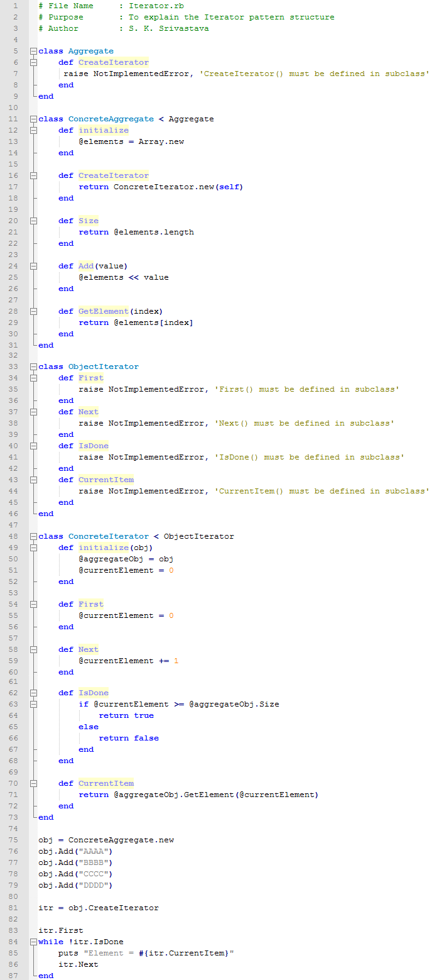Collapse the def First fold on line 34
Screen dimensions: 432x980
coord(33,378)
